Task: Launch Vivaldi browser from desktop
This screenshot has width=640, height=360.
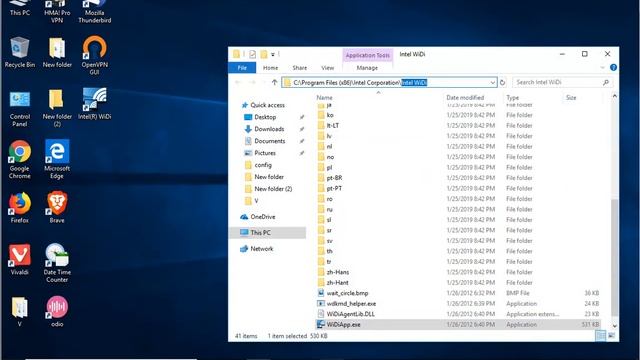Action: 20,260
